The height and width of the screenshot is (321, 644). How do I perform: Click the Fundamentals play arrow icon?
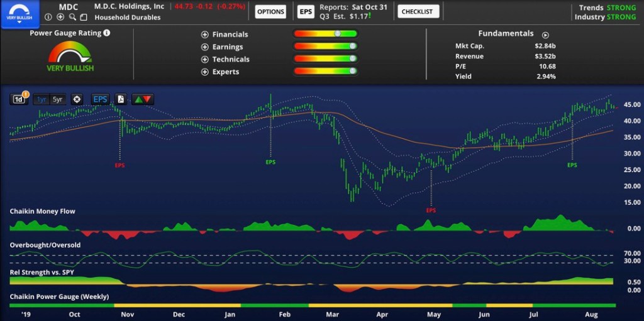point(545,35)
